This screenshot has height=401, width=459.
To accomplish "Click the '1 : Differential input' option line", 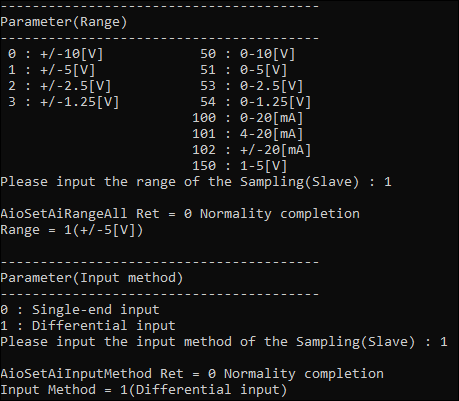I will [88, 326].
